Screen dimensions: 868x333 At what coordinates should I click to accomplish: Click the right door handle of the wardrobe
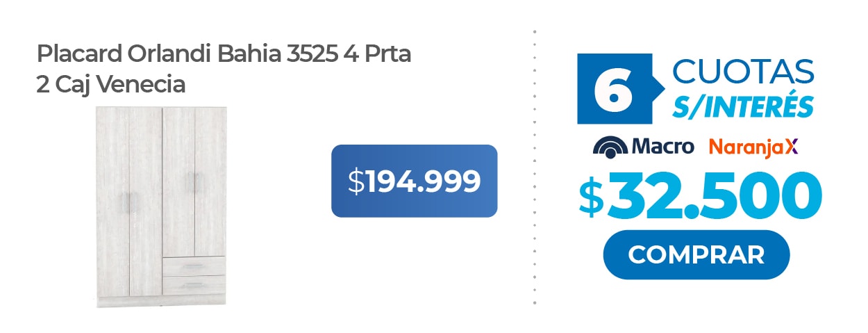click(x=192, y=182)
